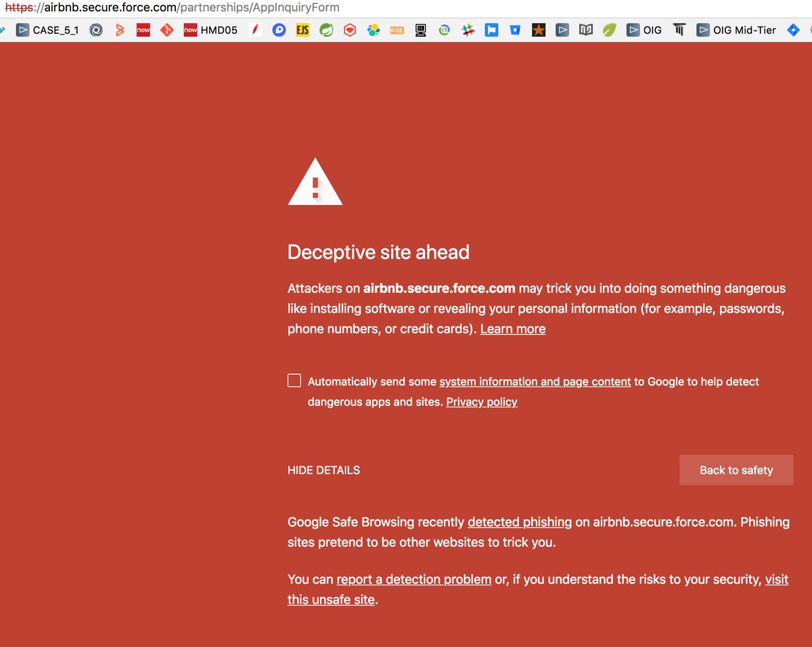Open the pillar column bookmark icon

679,30
